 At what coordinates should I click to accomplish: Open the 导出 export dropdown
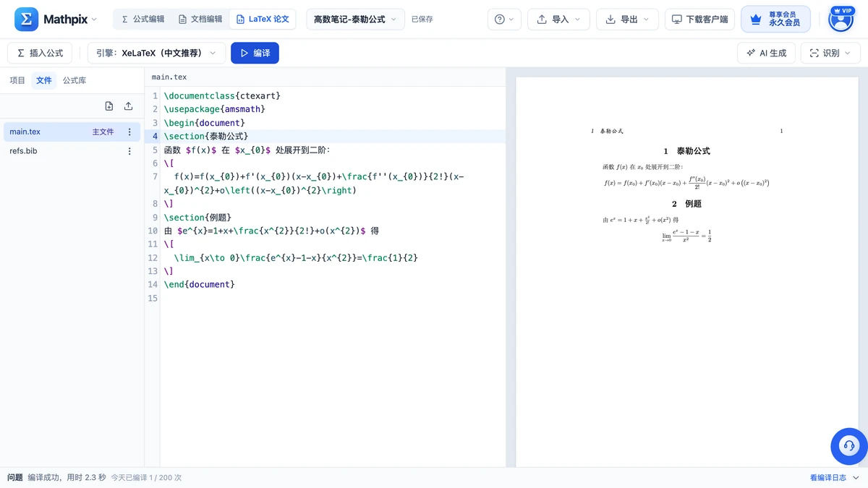click(x=627, y=20)
